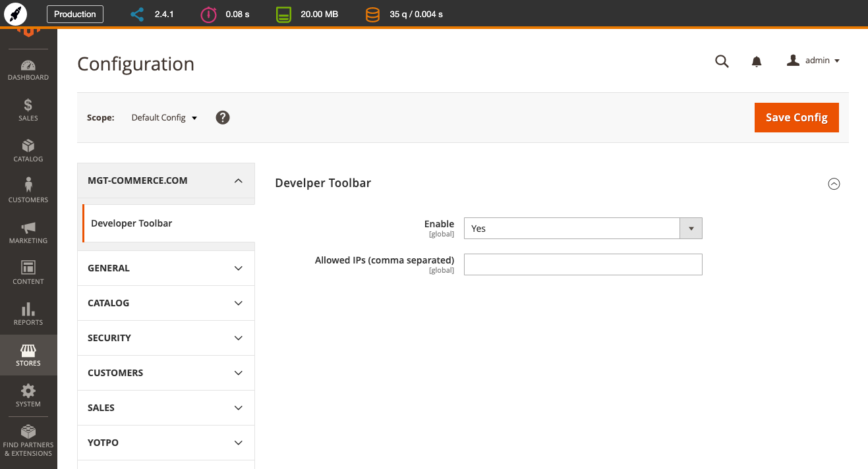Open the Enable Yes dropdown
868x469 pixels.
[583, 229]
